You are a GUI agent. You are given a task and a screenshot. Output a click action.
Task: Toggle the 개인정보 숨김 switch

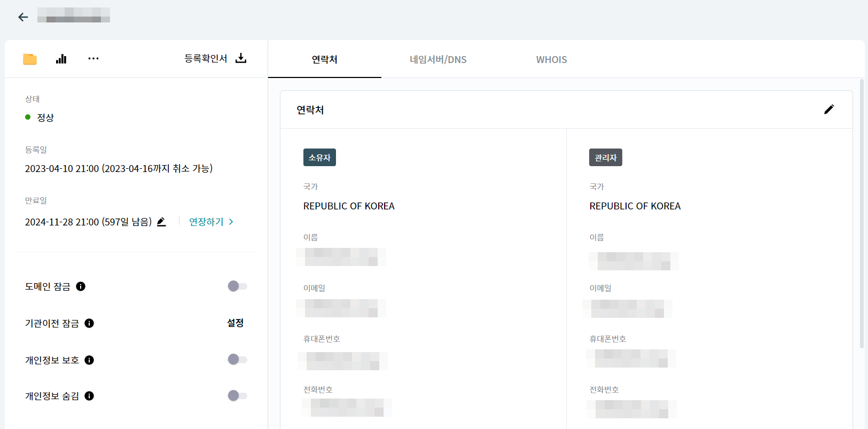237,396
